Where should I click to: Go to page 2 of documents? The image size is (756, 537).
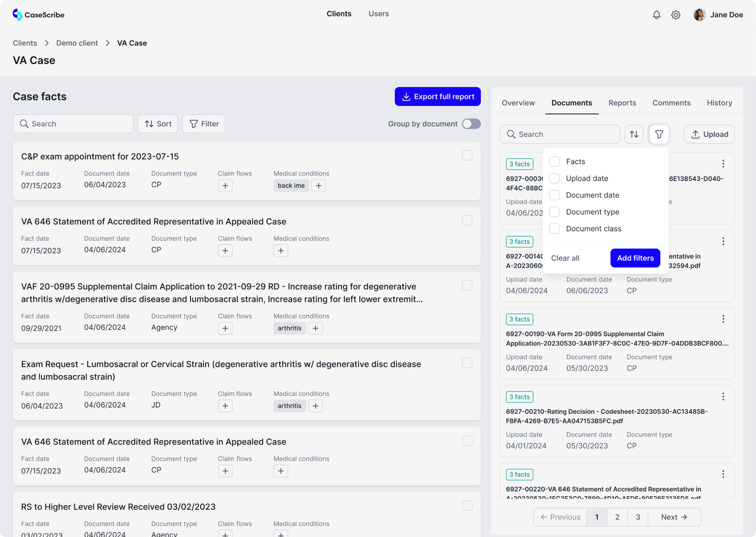pos(617,517)
